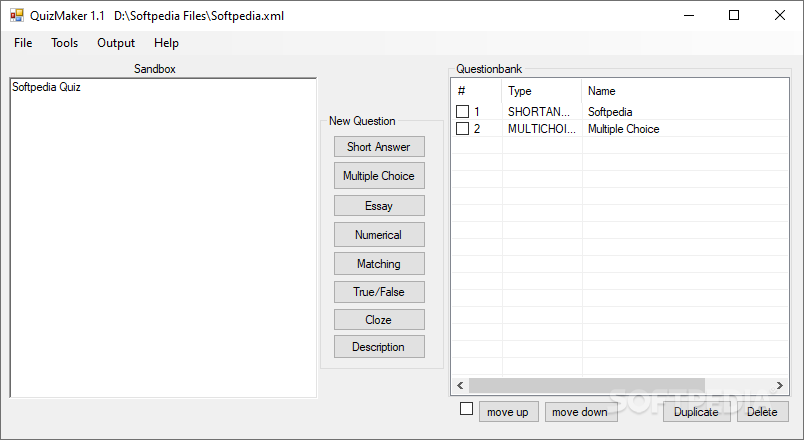Open the Help menu

tap(166, 43)
